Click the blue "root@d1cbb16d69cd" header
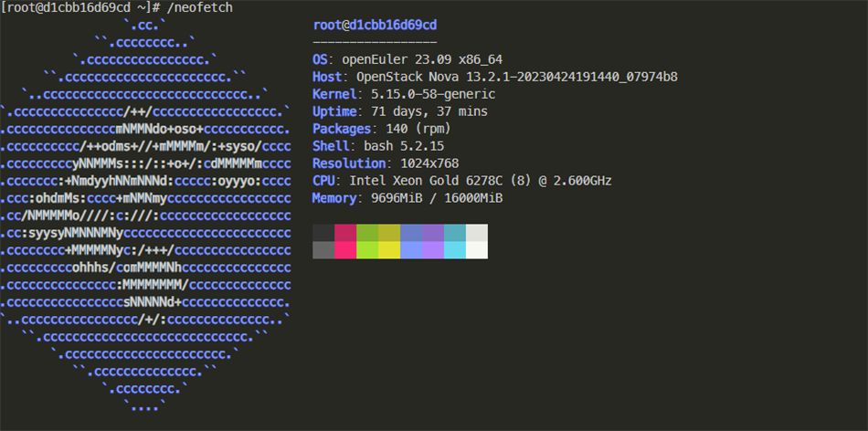Image resolution: width=868 pixels, height=431 pixels. [375, 25]
